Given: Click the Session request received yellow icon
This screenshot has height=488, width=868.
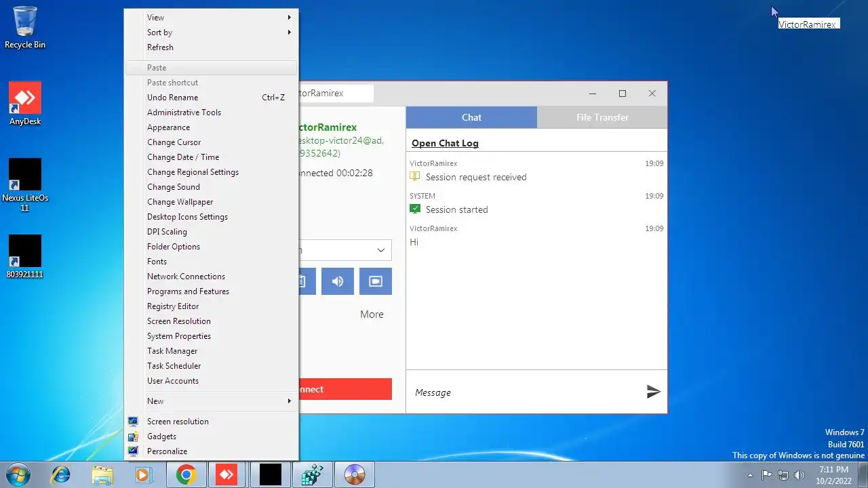Looking at the screenshot, I should tap(415, 176).
